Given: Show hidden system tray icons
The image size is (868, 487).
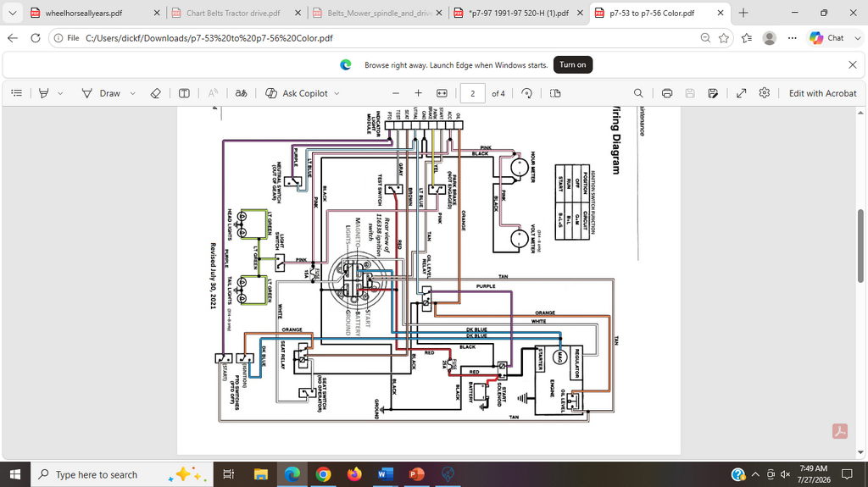Looking at the screenshot, I should point(755,474).
